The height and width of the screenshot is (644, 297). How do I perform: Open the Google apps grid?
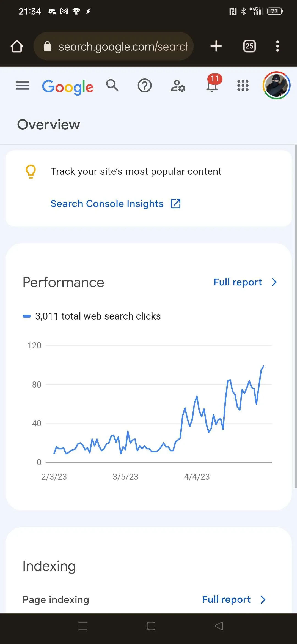point(243,86)
